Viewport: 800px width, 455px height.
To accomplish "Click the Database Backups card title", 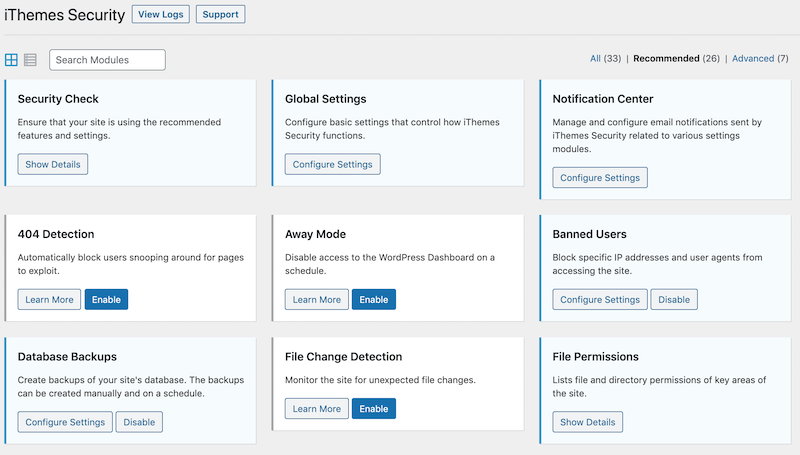I will [67, 357].
